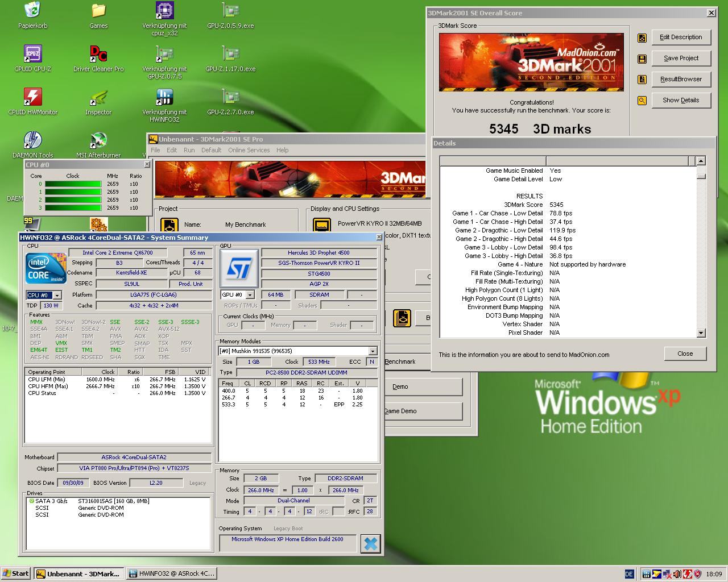Expand the Memory Modules Mushkin dropdown
The image size is (728, 582).
(373, 351)
